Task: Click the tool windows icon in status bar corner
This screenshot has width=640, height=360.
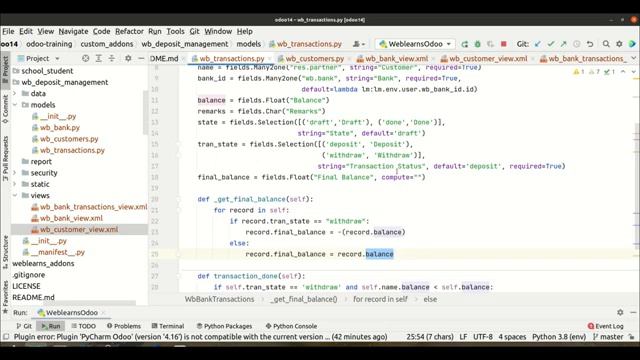Action: tap(6, 337)
